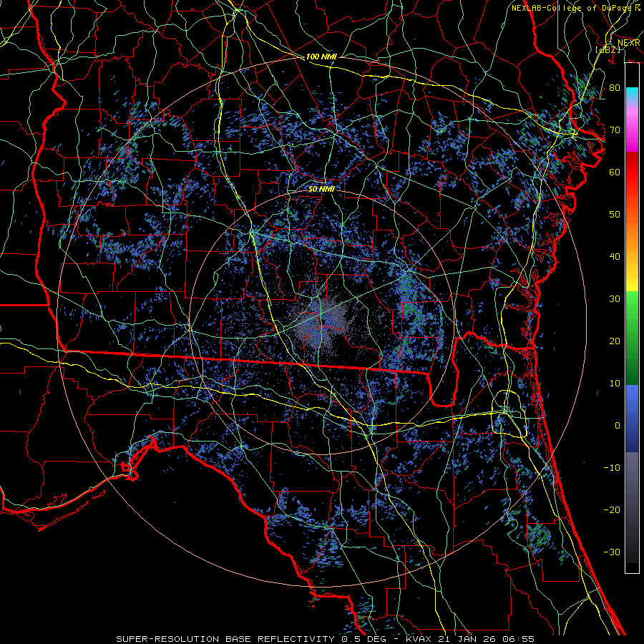Click the dBZ units label above the scale
Viewport: 644px width, 644px height.
(x=608, y=49)
